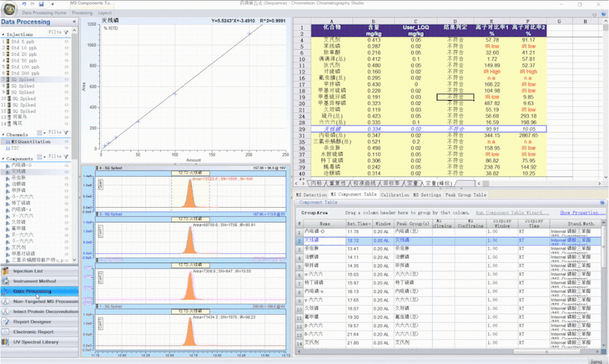Toggle pin for MS Quantitation channel
Screen dimensions: 609x364
click(67, 142)
